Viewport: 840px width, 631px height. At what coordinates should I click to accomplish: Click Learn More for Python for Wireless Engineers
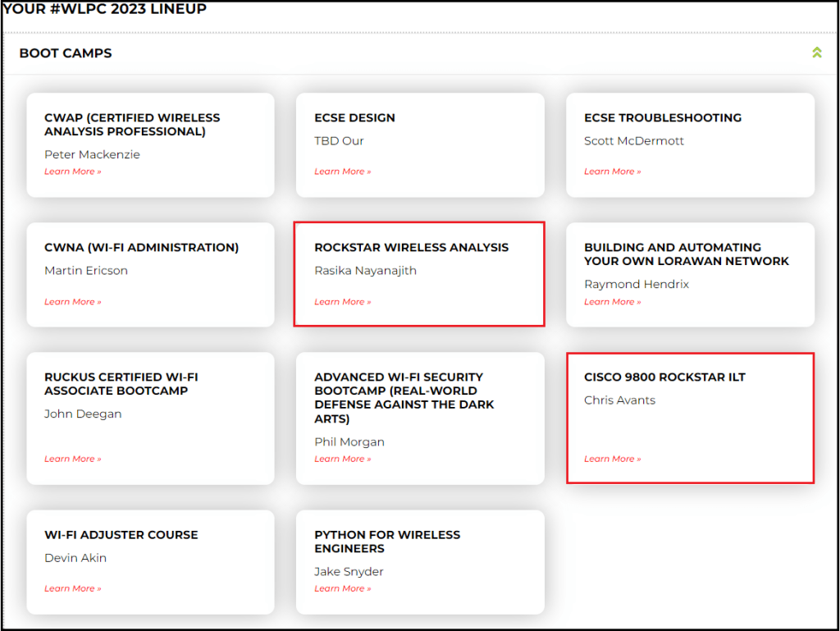pos(342,588)
